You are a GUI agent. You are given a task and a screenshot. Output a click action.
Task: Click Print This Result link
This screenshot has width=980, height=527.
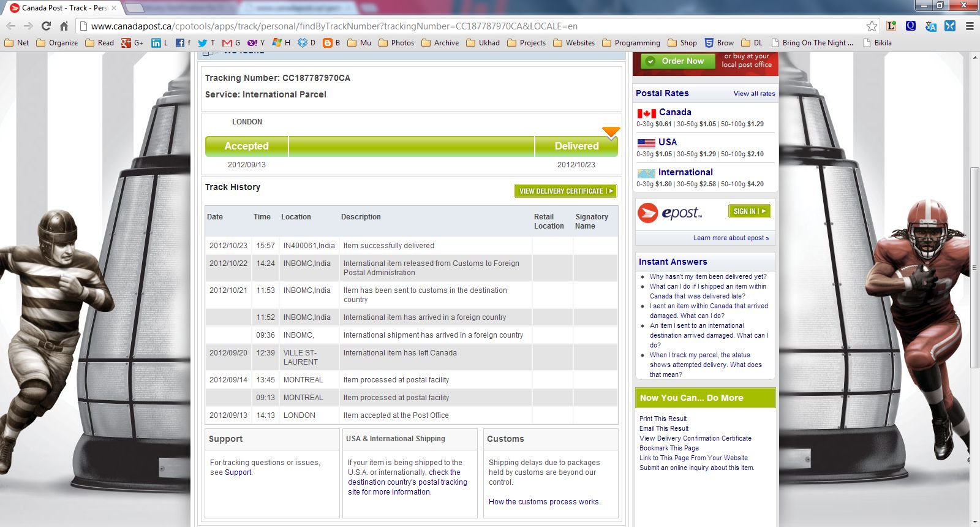[663, 419]
